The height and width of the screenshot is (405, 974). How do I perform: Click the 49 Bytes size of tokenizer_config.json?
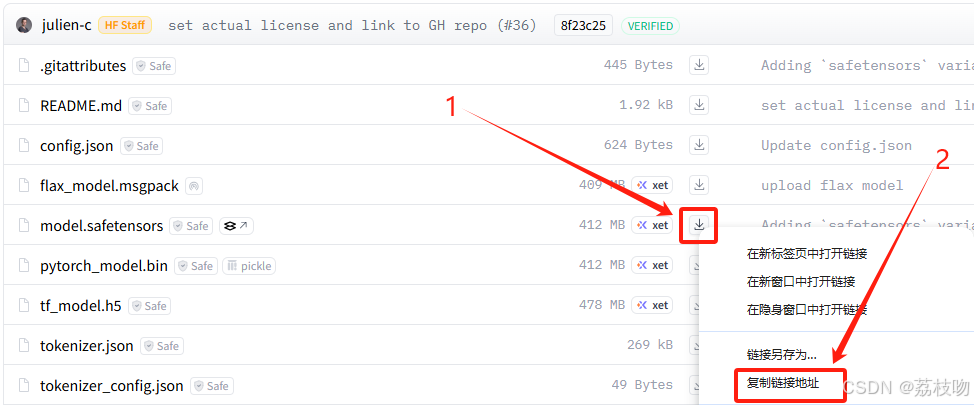pyautogui.click(x=642, y=385)
